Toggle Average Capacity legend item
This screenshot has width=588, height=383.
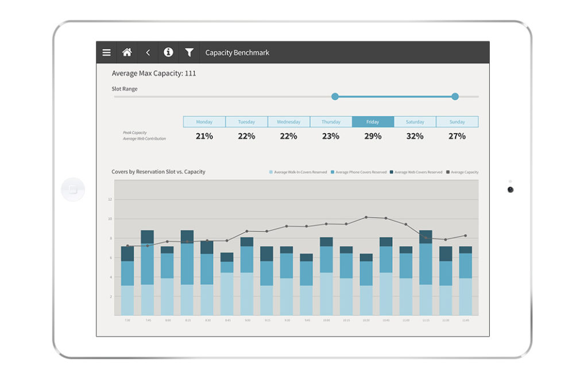463,172
